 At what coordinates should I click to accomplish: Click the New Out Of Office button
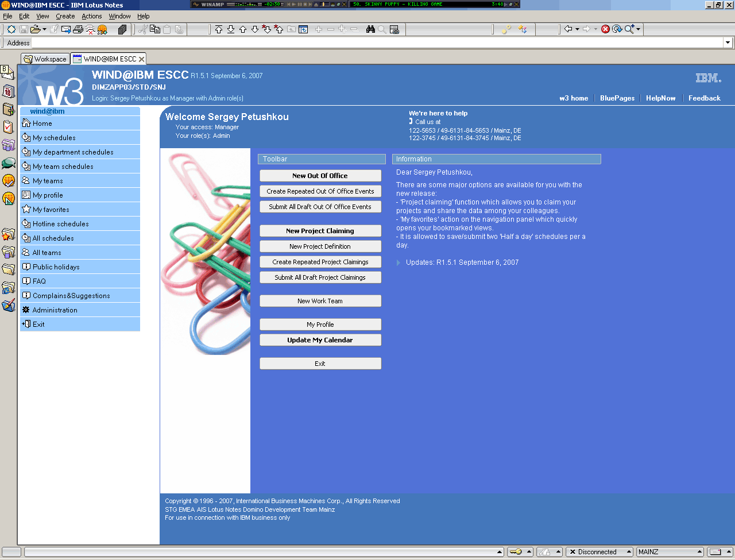click(320, 176)
